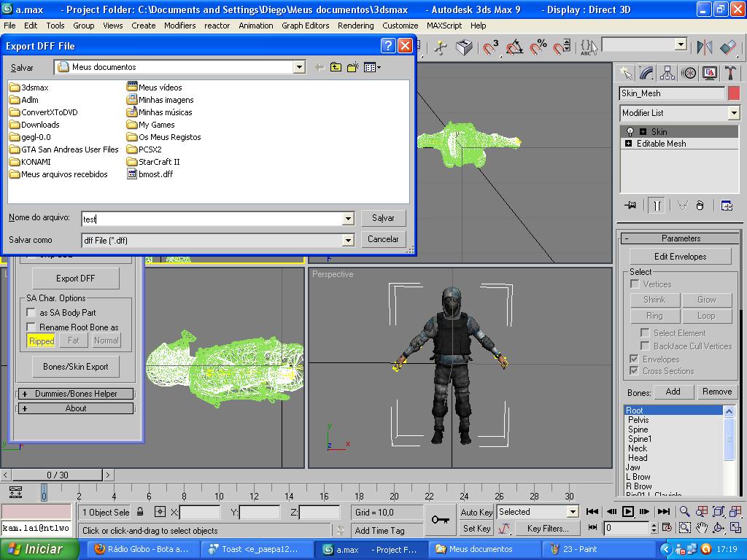Toggle the Angle Snap tool
Image resolution: width=747 pixels, height=560 pixels.
(x=514, y=47)
